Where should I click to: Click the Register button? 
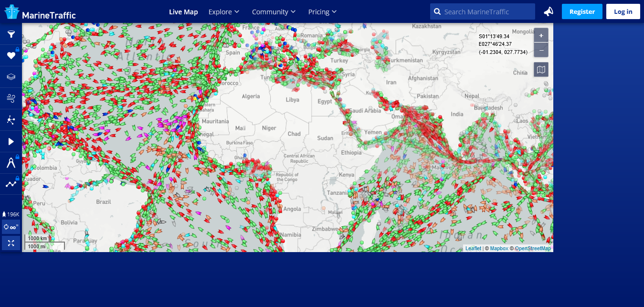(x=582, y=11)
